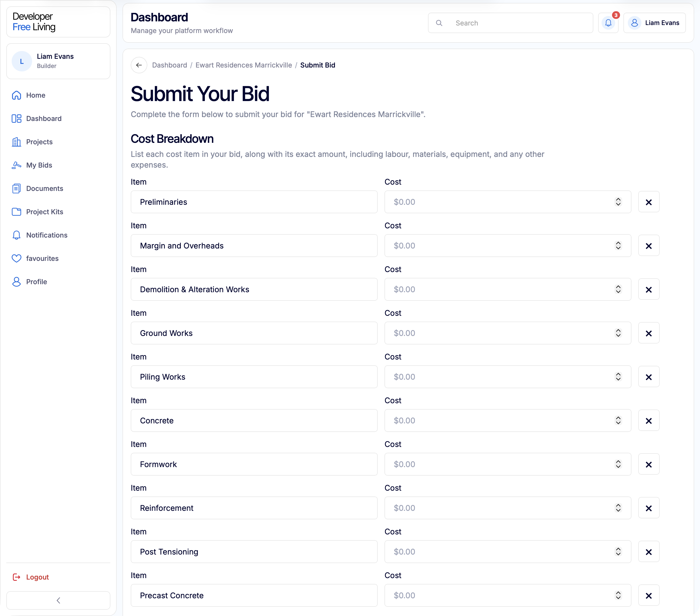This screenshot has width=700, height=616.
Task: Open Liam Evans account menu in header
Action: [x=654, y=23]
